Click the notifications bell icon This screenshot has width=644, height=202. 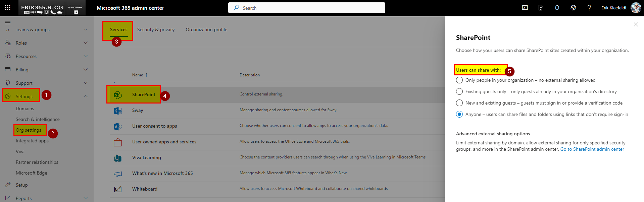tap(557, 8)
